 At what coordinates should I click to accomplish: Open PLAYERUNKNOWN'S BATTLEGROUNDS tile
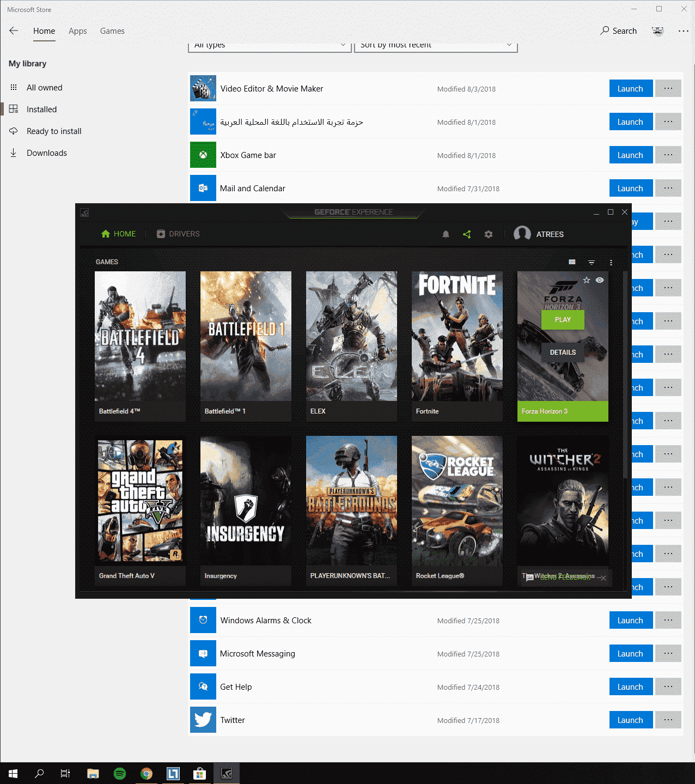(351, 511)
